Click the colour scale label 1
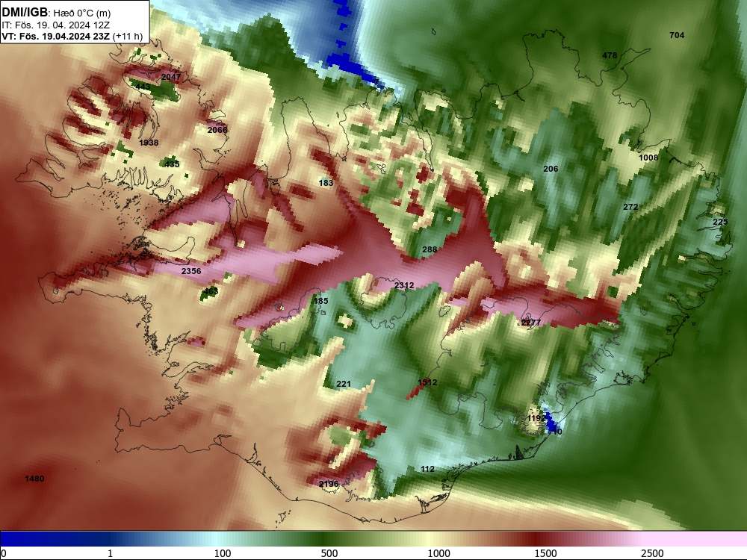The height and width of the screenshot is (560, 747). pyautogui.click(x=110, y=553)
